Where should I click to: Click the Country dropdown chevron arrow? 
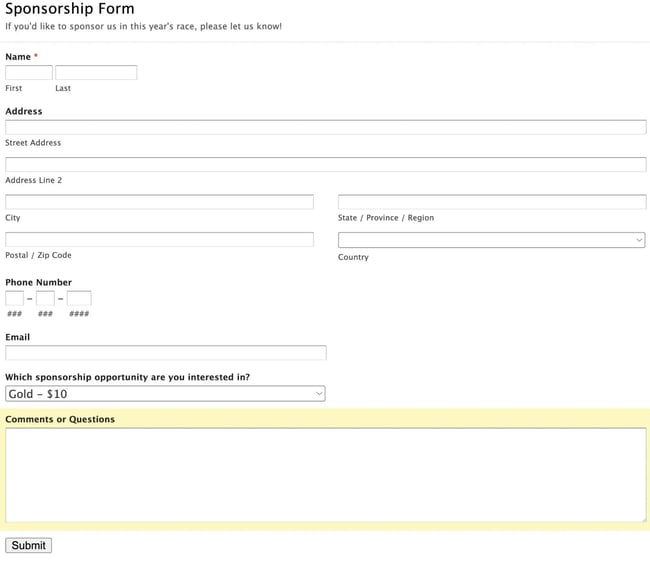pos(639,240)
